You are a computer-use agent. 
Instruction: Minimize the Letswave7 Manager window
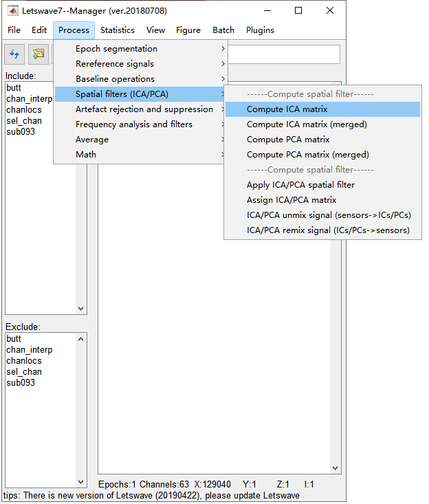(267, 10)
